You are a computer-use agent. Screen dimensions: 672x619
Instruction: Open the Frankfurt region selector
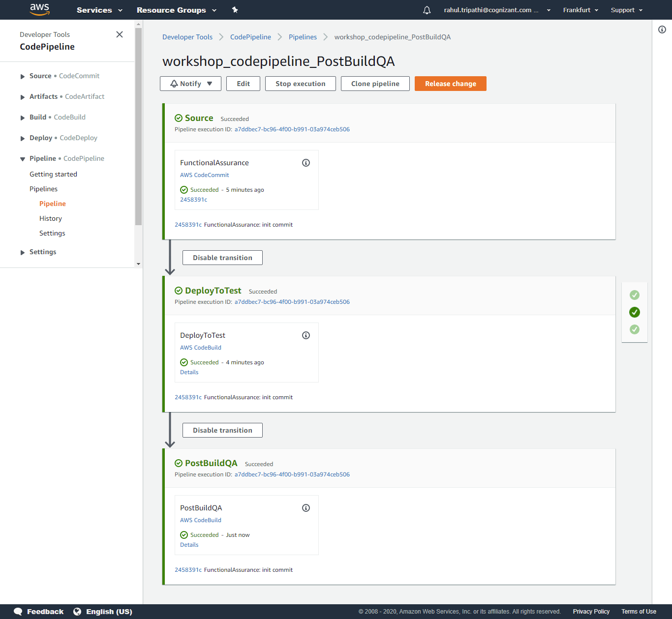point(580,10)
